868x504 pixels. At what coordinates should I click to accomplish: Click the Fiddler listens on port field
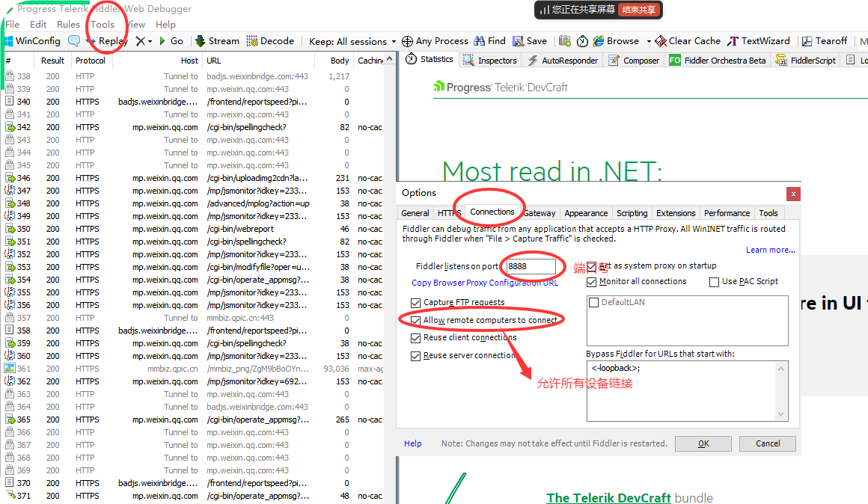coord(531,266)
